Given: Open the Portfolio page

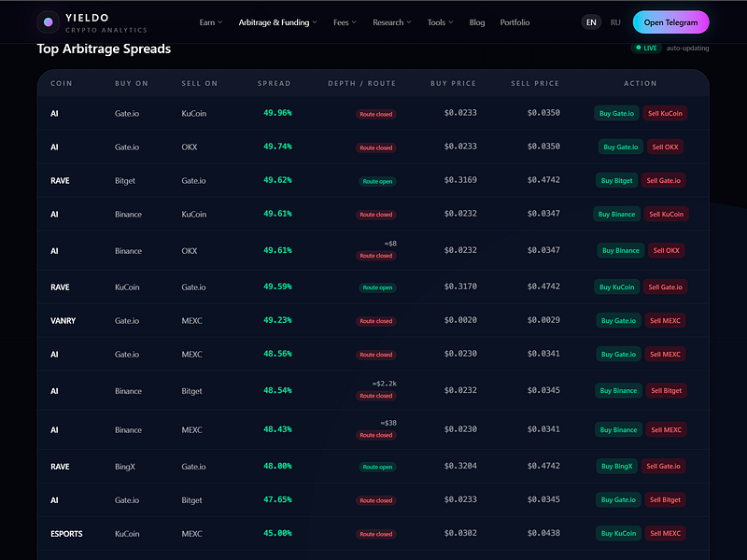Looking at the screenshot, I should (x=514, y=22).
